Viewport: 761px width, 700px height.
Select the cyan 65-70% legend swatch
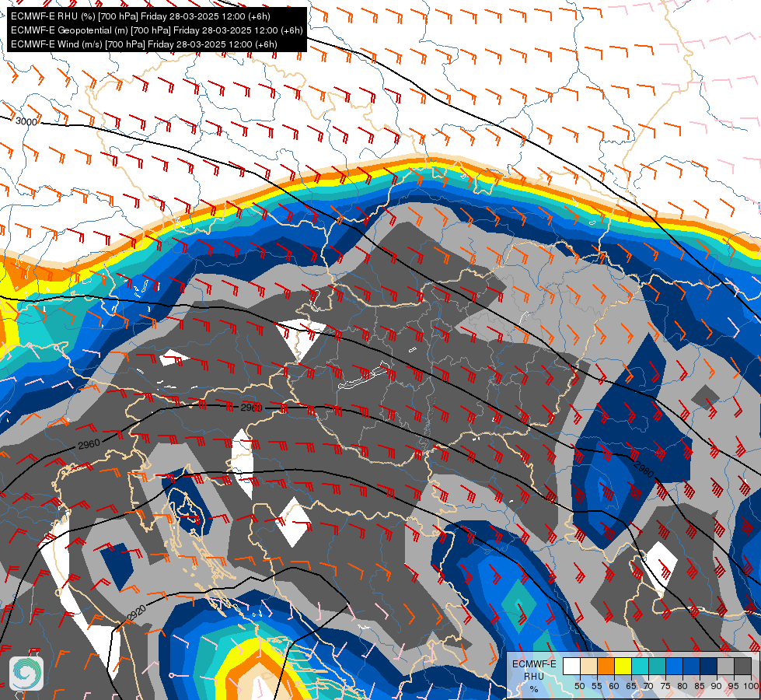click(641, 666)
